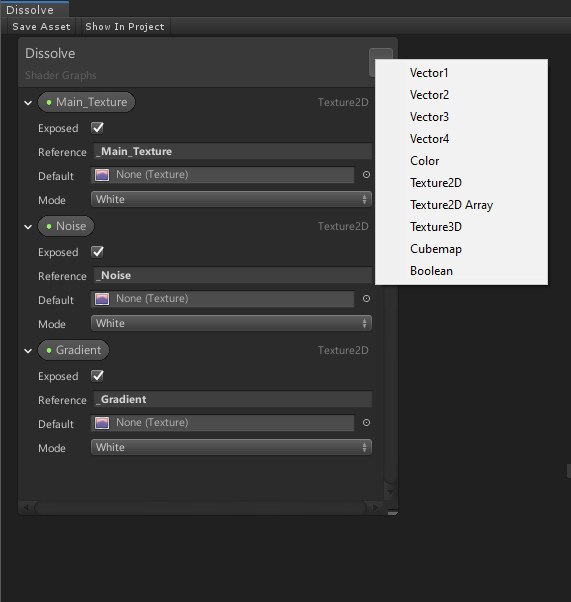Uncheck Exposed for Main_Texture property
Screen dimensions: 571x602
(98, 128)
